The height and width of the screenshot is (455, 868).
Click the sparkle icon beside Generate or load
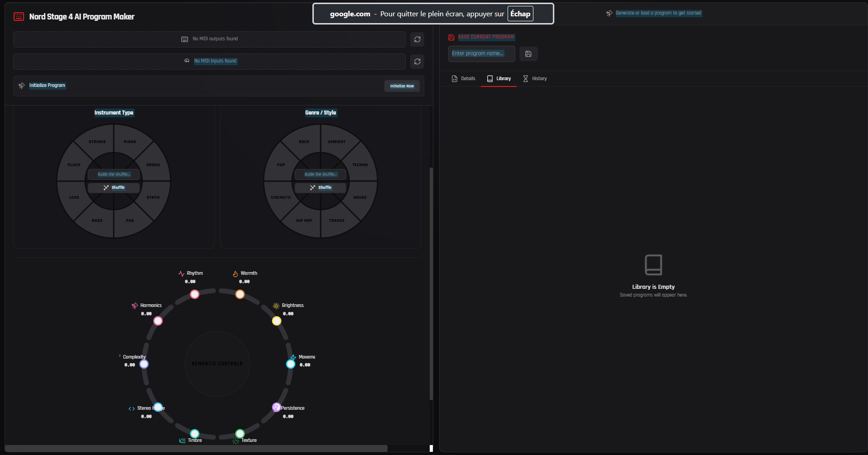tap(609, 13)
